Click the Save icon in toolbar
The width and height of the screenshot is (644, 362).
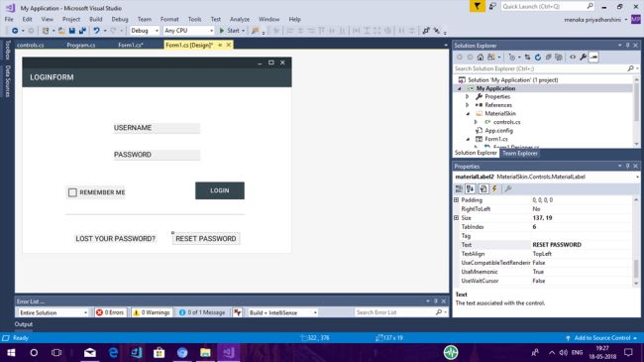click(x=72, y=31)
